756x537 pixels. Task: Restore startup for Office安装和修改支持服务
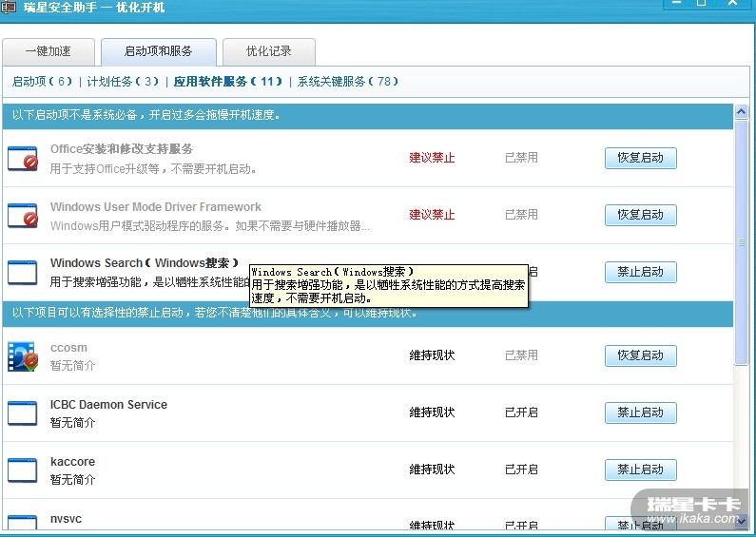coord(640,158)
